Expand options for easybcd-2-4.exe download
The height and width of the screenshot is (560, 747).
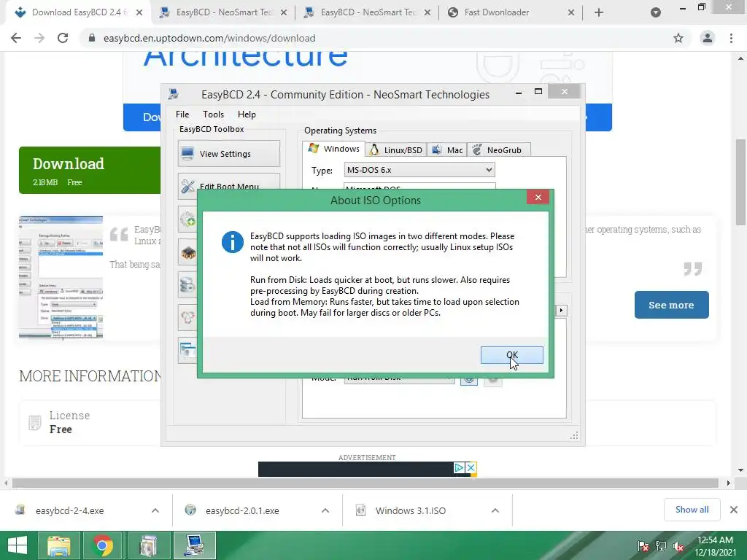155,511
